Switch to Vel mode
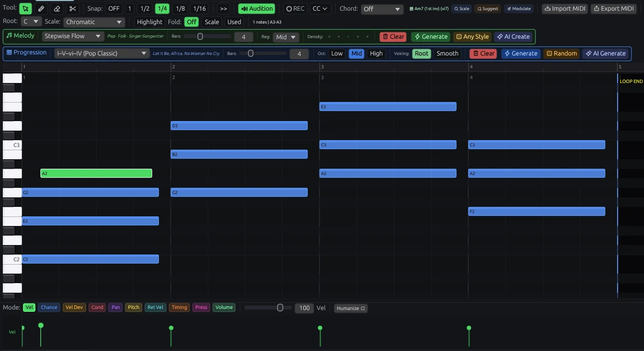644x351 pixels. [x=29, y=307]
